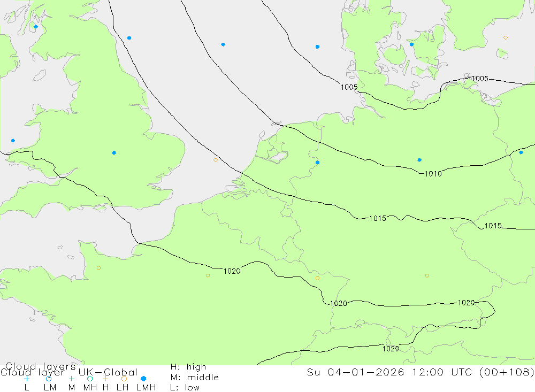Click the orange LH circle legend symbol

point(124,379)
